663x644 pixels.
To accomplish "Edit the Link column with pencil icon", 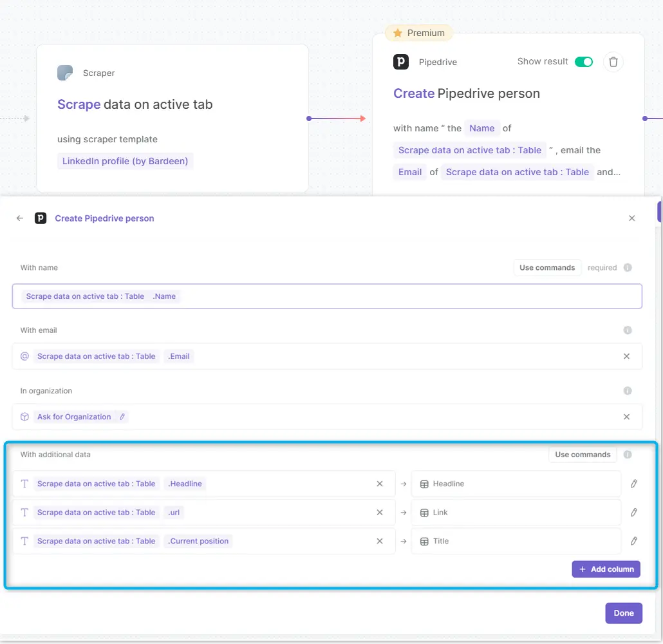I will click(634, 513).
